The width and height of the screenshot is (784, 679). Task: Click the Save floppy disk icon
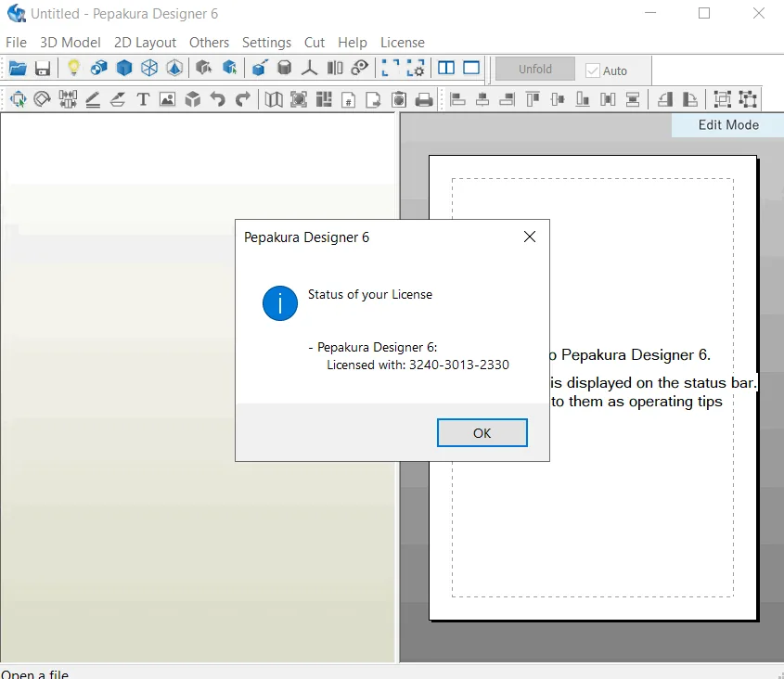click(x=43, y=68)
